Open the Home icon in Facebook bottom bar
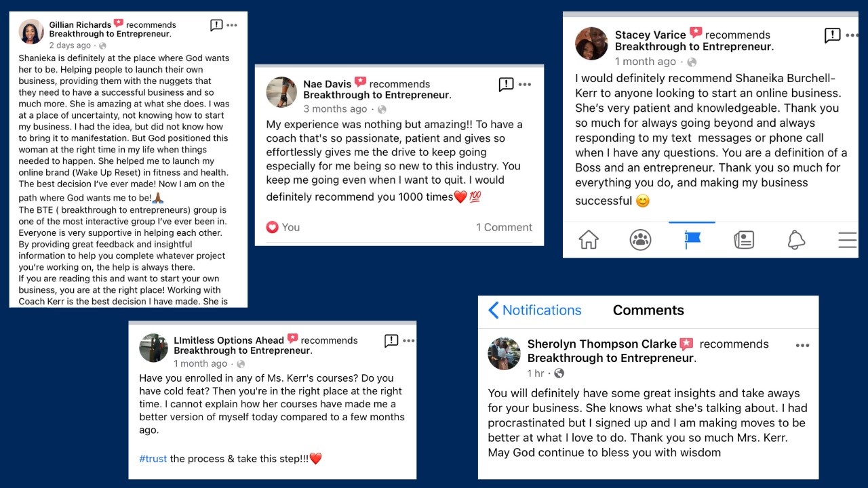This screenshot has width=868, height=488. pos(589,240)
